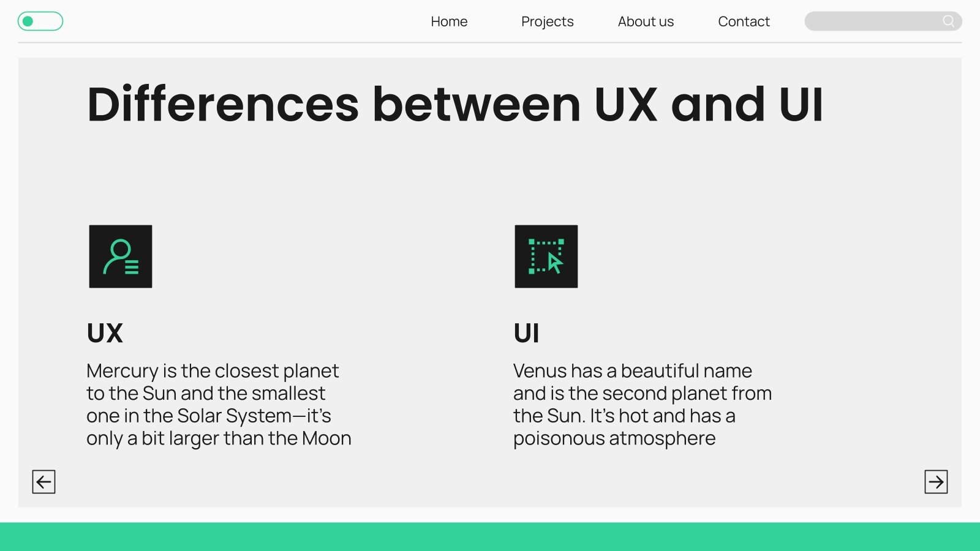Click the green bar at the page bottom
Screen dimensions: 980x551
(x=490, y=537)
